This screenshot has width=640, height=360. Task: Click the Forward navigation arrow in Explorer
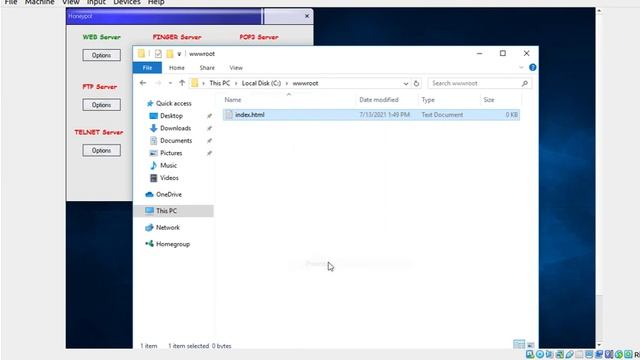click(x=158, y=83)
